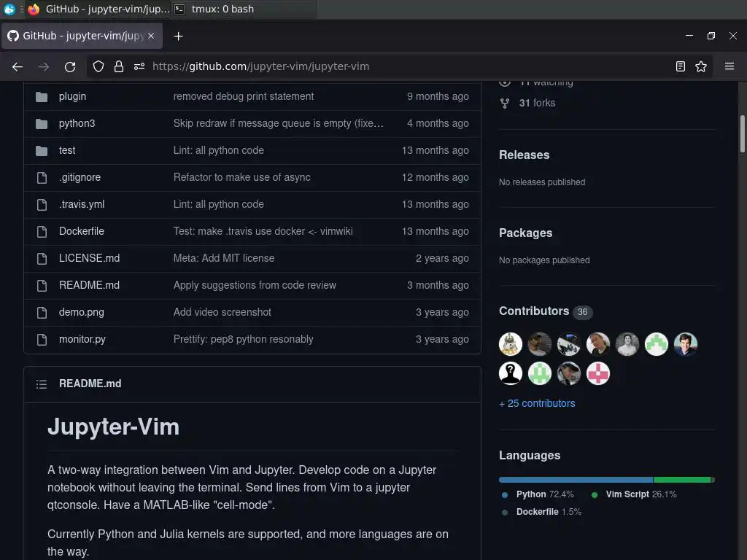747x560 pixels.
Task: Open the python3 folder
Action: (x=77, y=123)
